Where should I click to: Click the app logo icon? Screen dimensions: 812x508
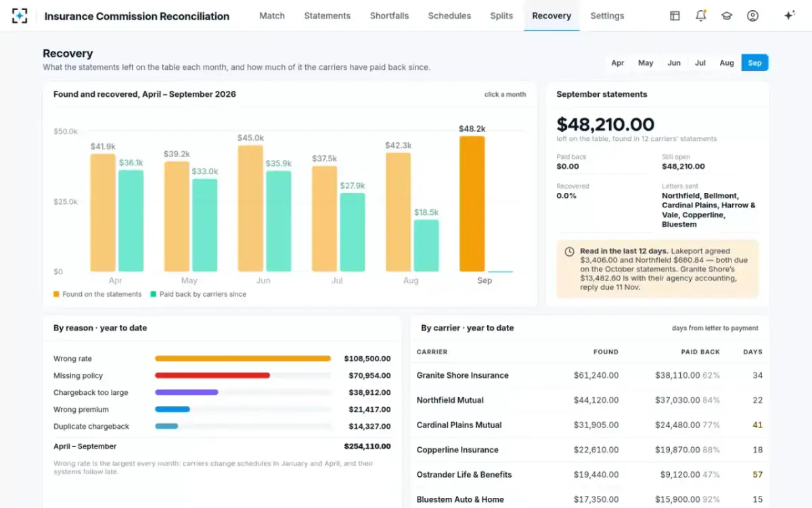click(20, 16)
